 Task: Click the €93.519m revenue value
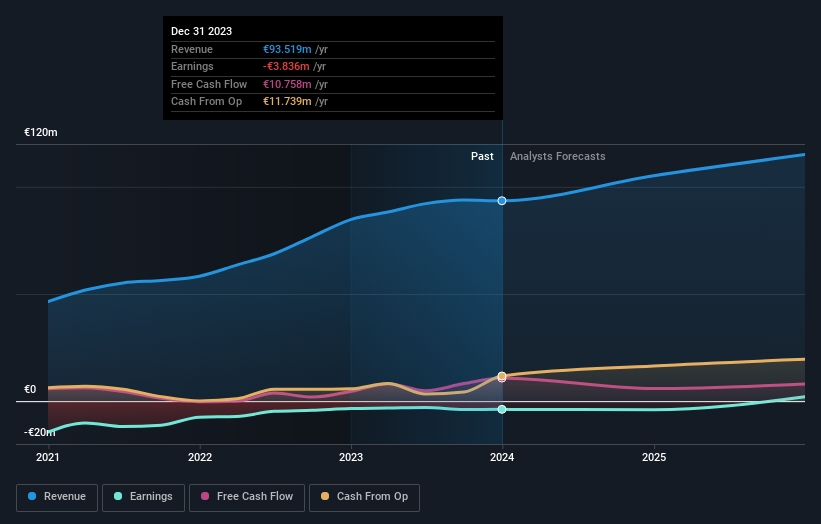click(287, 49)
